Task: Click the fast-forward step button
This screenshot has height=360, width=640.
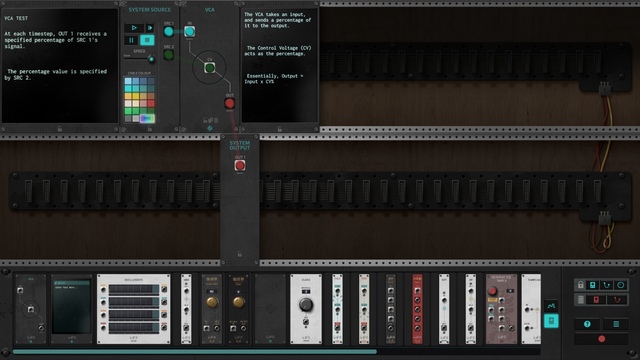Action: [x=150, y=28]
